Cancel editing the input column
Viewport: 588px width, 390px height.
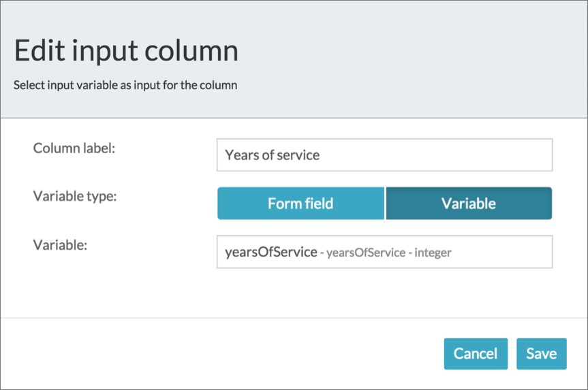point(476,354)
